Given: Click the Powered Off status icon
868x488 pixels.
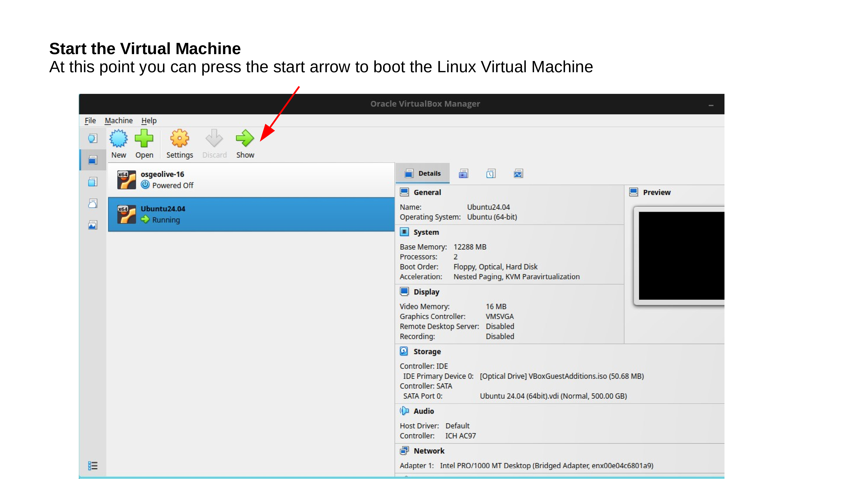Looking at the screenshot, I should (x=145, y=185).
